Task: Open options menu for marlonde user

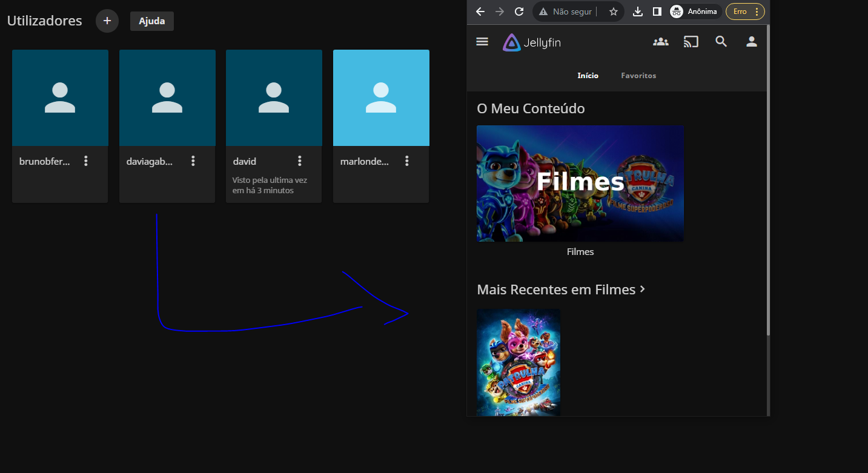Action: [x=407, y=161]
